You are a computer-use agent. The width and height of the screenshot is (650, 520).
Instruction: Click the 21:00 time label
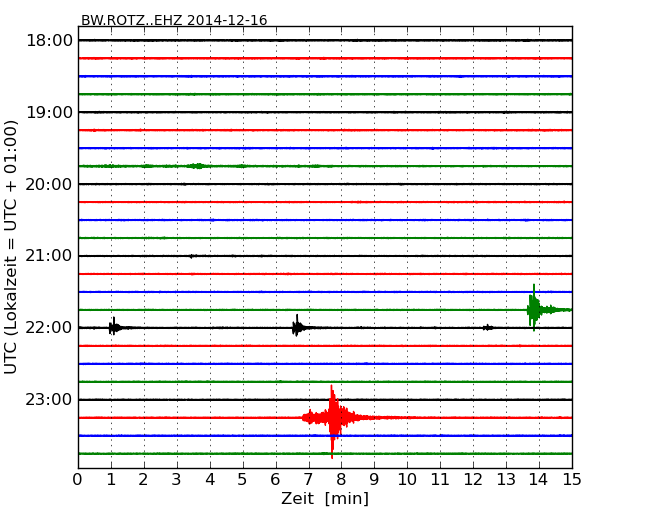(x=49, y=256)
